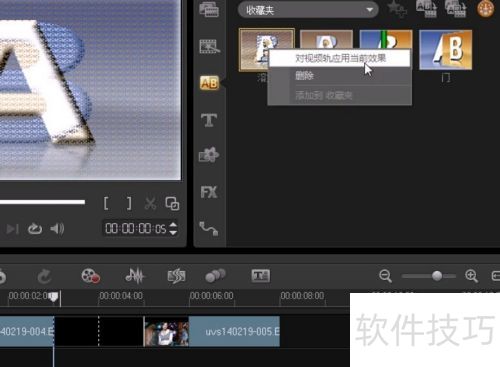500x367 pixels.
Task: Open the auto music tool
Action: click(x=176, y=276)
